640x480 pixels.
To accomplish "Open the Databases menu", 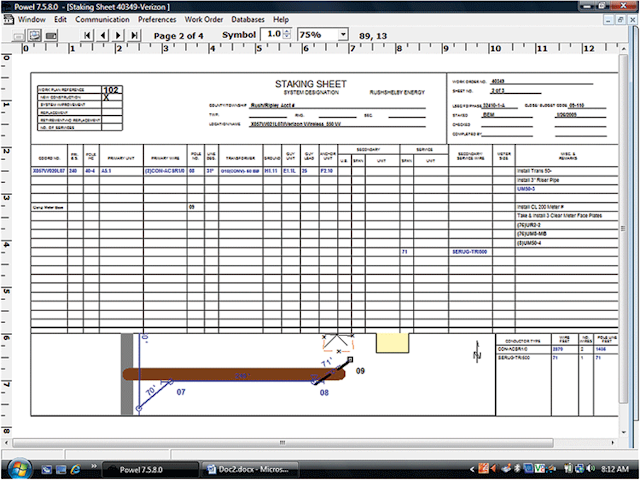I will (248, 19).
